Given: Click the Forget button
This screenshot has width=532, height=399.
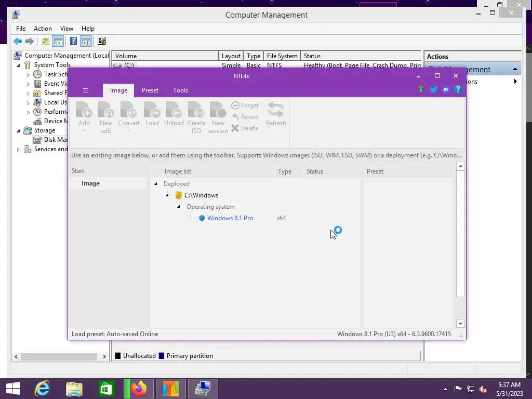Looking at the screenshot, I should click(245, 105).
